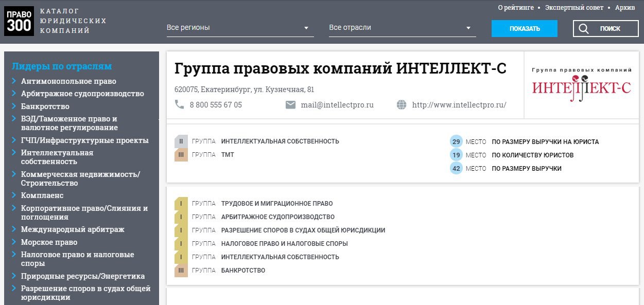Select Разрешение споров в судах общей юрисдикции in sidebar
This screenshot has height=305, width=644.
(85, 293)
